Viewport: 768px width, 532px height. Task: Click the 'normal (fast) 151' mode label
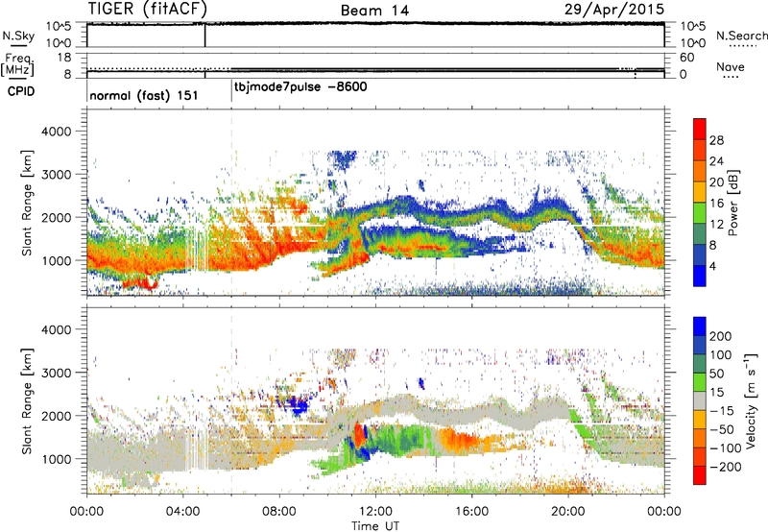point(143,95)
